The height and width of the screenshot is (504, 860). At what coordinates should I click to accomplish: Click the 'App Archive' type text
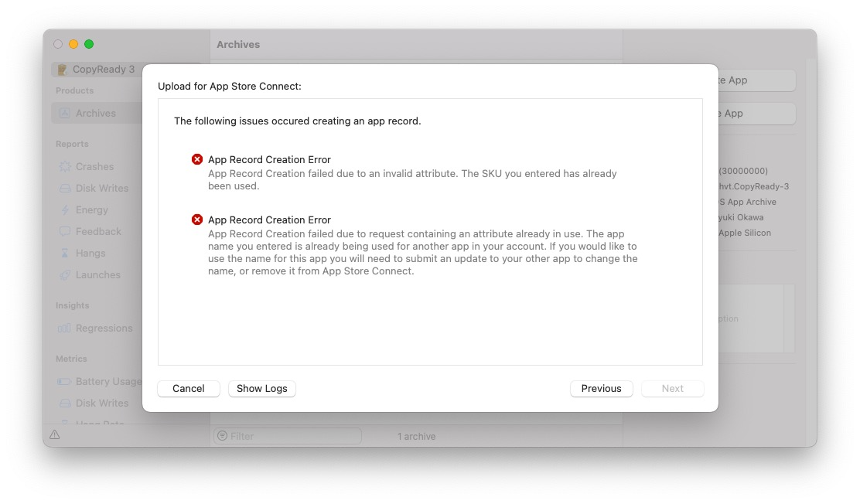click(x=752, y=202)
